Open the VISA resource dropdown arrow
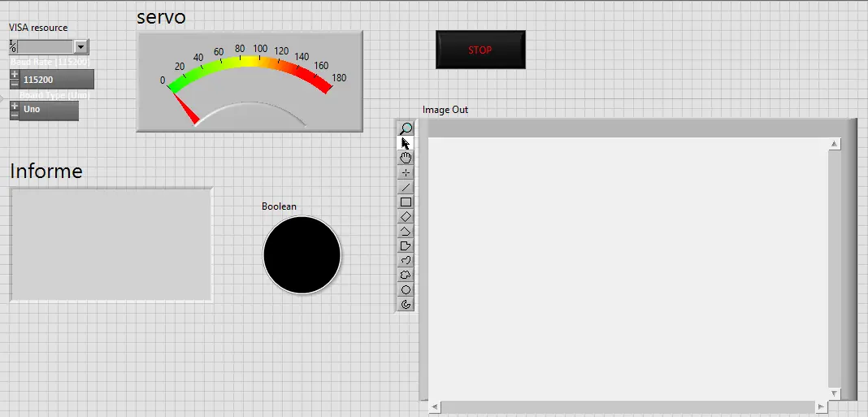Viewport: 868px width, 417px height. coord(80,47)
